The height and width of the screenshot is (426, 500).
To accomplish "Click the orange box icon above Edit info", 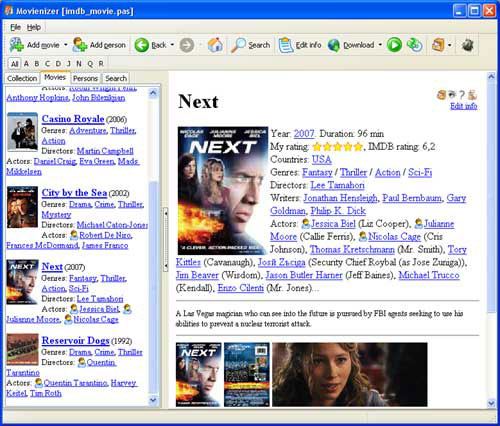I will point(441,95).
